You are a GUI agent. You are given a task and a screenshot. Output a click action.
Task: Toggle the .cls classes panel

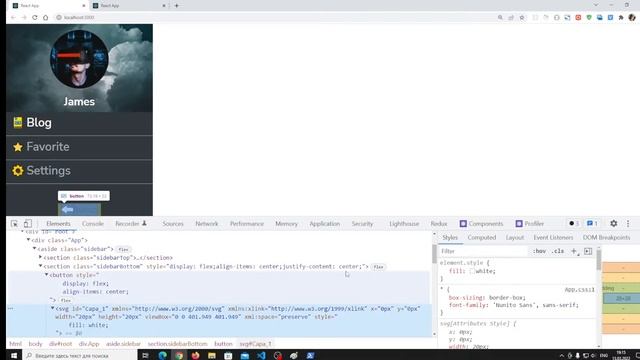[558, 251]
